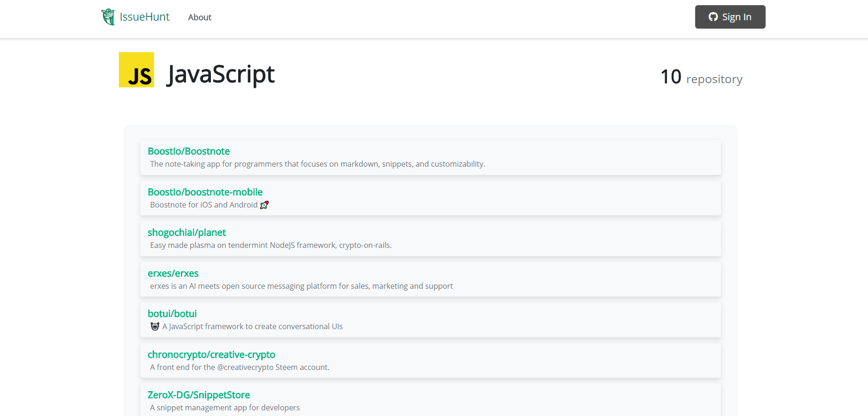Click the IssueHunt brand name text
This screenshot has width=868, height=416.
145,17
